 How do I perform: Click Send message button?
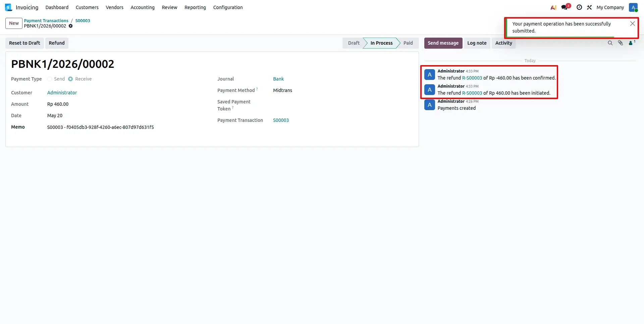coord(443,43)
